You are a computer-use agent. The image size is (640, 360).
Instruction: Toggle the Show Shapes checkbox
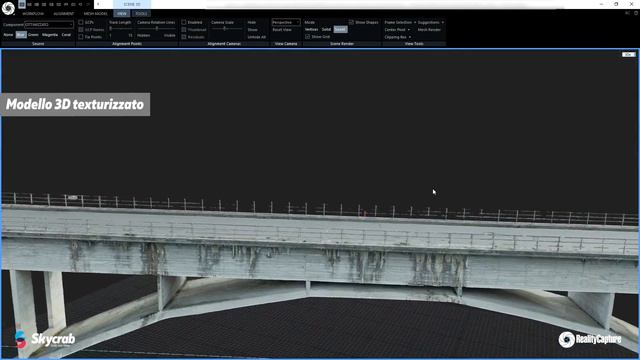point(351,22)
